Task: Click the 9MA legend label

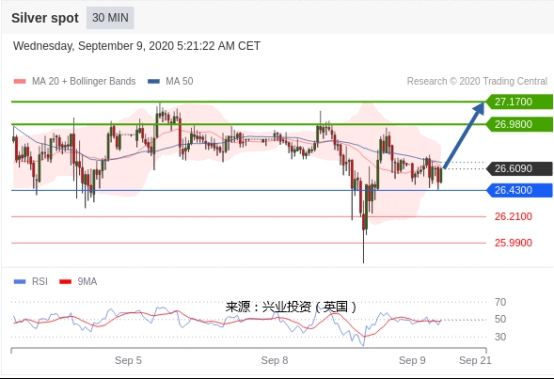Action: click(87, 282)
